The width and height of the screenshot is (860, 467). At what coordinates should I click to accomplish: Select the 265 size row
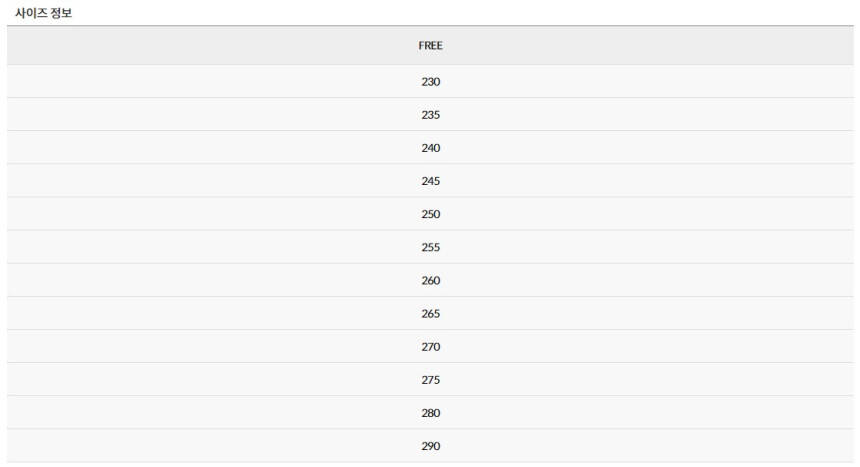[x=430, y=313]
